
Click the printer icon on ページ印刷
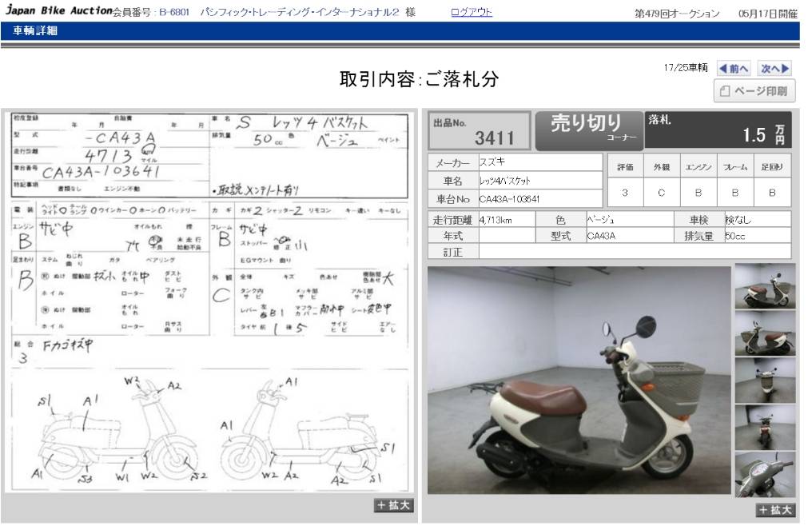point(725,91)
